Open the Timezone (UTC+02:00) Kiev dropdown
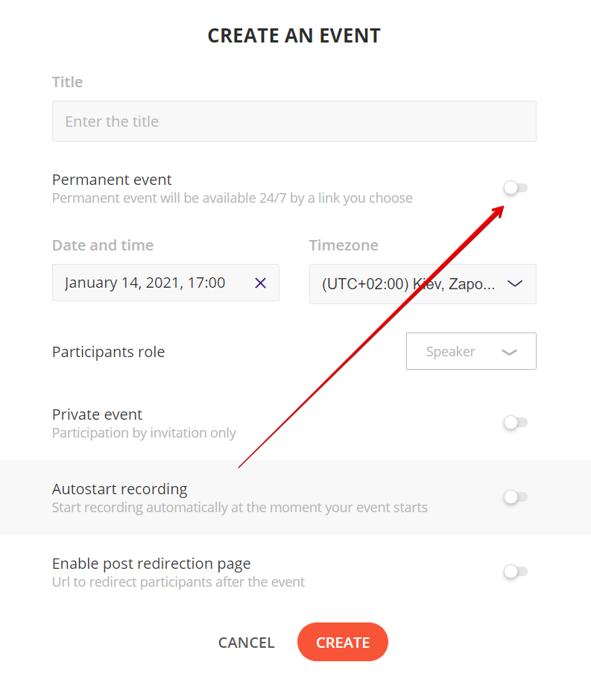 [x=423, y=284]
